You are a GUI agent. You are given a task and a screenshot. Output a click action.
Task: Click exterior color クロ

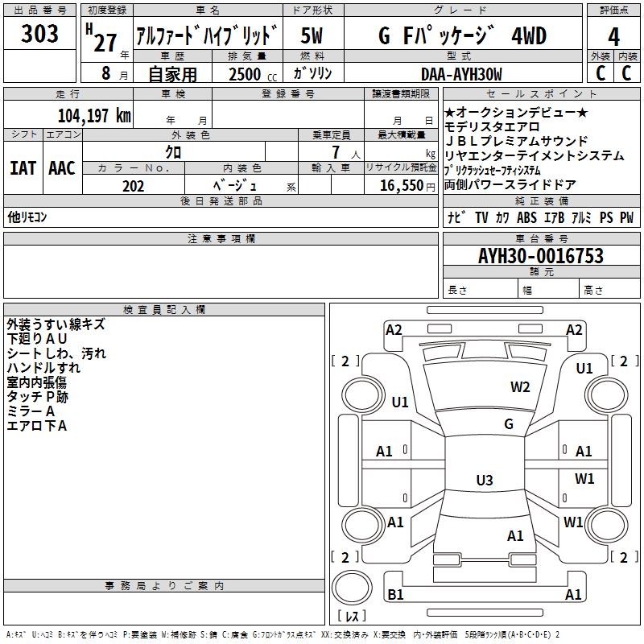point(173,152)
